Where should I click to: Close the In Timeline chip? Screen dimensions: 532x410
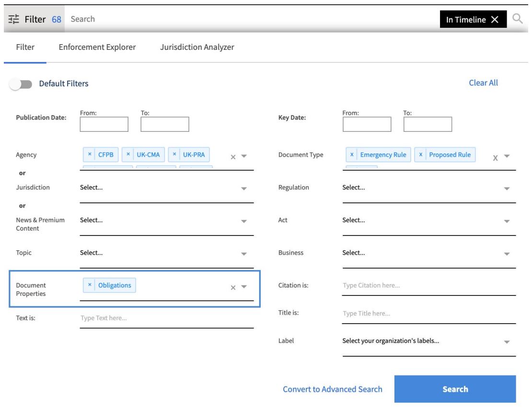point(495,20)
